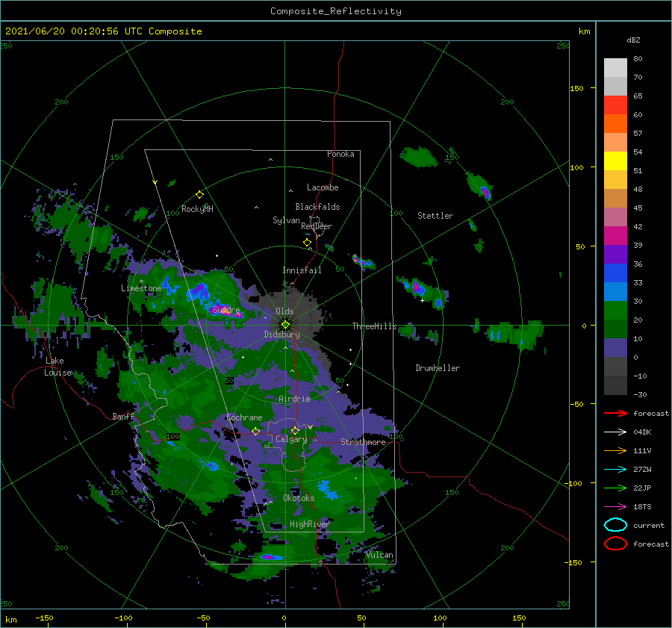The image size is (672, 628).
Task: Click the Strathmore city label
Action: click(363, 442)
